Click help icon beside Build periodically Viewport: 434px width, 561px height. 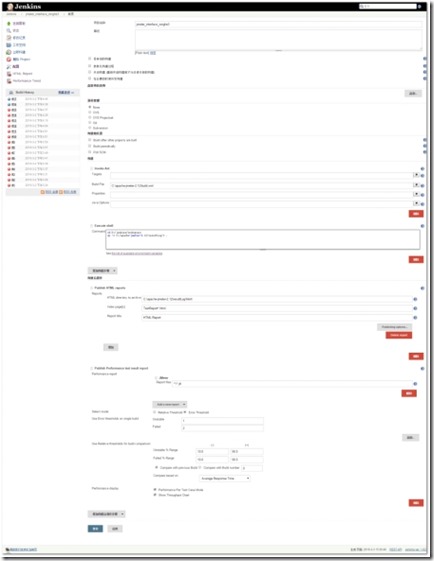[x=425, y=146]
